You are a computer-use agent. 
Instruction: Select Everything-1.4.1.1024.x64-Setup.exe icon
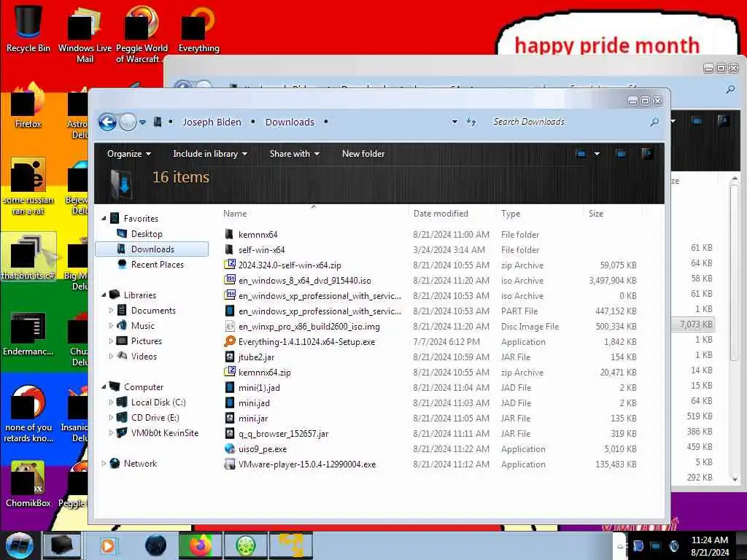[230, 341]
